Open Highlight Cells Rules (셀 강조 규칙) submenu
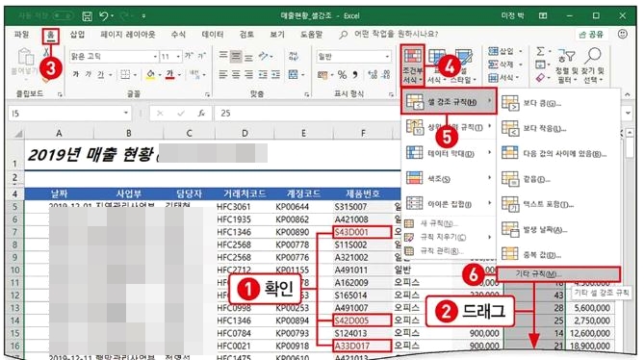 click(x=449, y=101)
